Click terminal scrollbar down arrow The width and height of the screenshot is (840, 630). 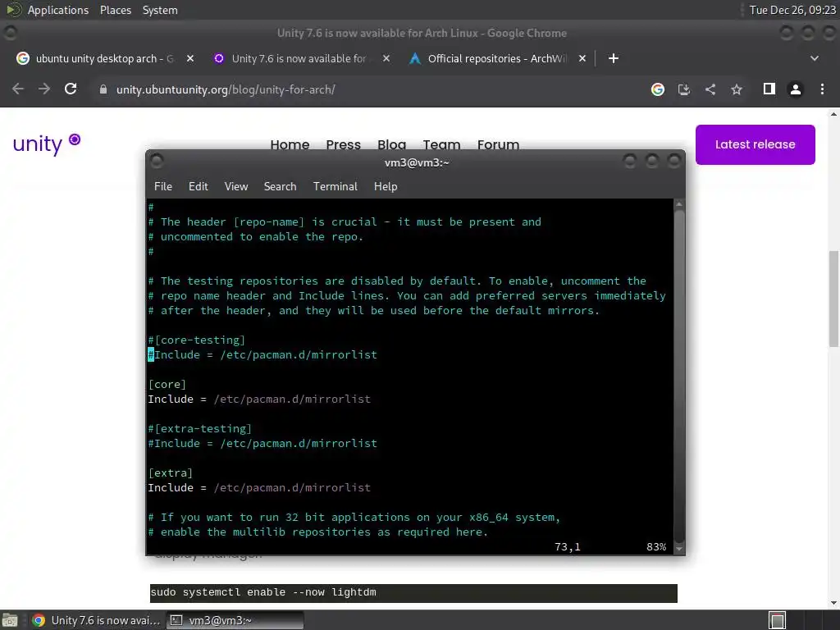pyautogui.click(x=679, y=549)
